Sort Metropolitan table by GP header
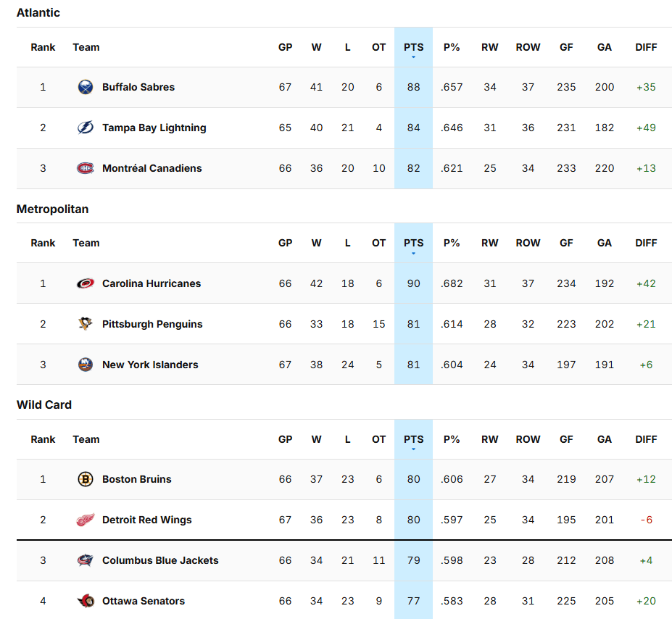This screenshot has height=619, width=672. (285, 243)
